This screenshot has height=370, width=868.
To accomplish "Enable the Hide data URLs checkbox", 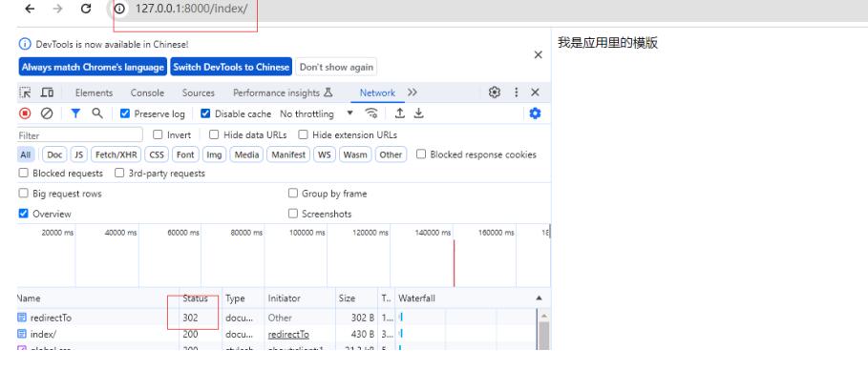I will tap(214, 134).
